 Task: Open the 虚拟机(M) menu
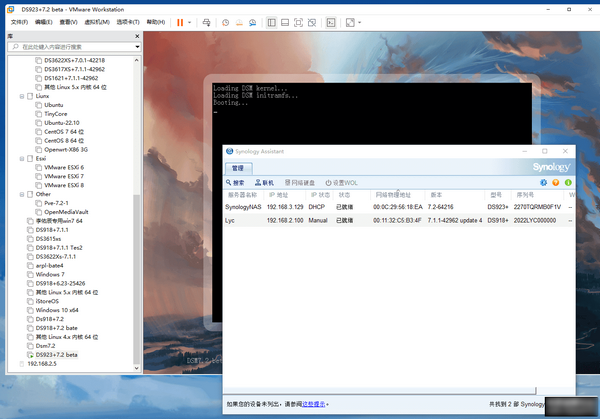pos(97,22)
